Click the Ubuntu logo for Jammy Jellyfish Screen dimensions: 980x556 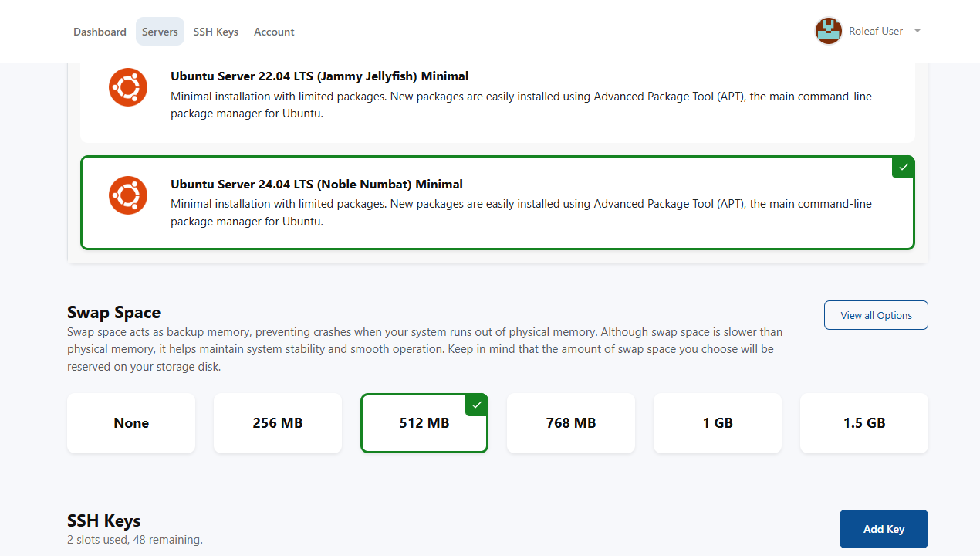[128, 87]
